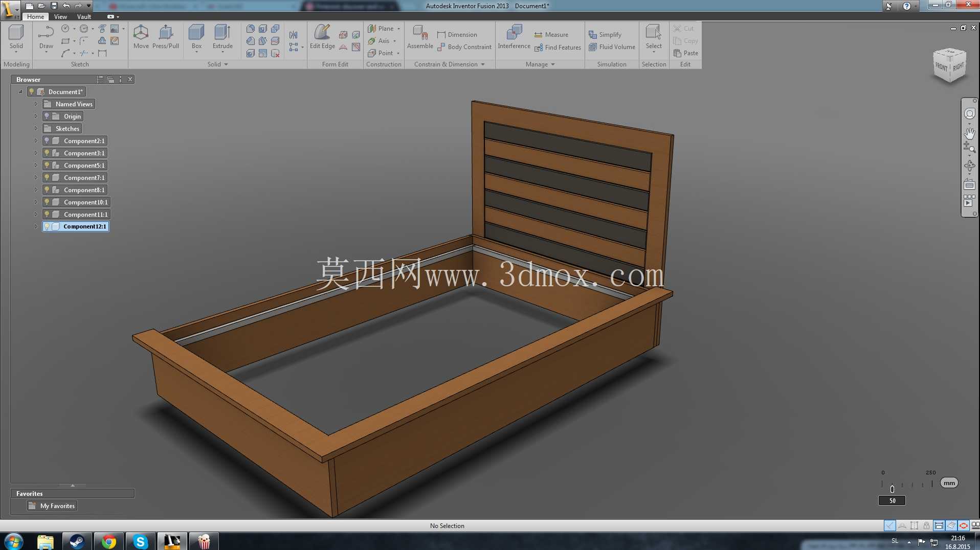
Task: Click the scale value field showing 50
Action: tap(892, 500)
